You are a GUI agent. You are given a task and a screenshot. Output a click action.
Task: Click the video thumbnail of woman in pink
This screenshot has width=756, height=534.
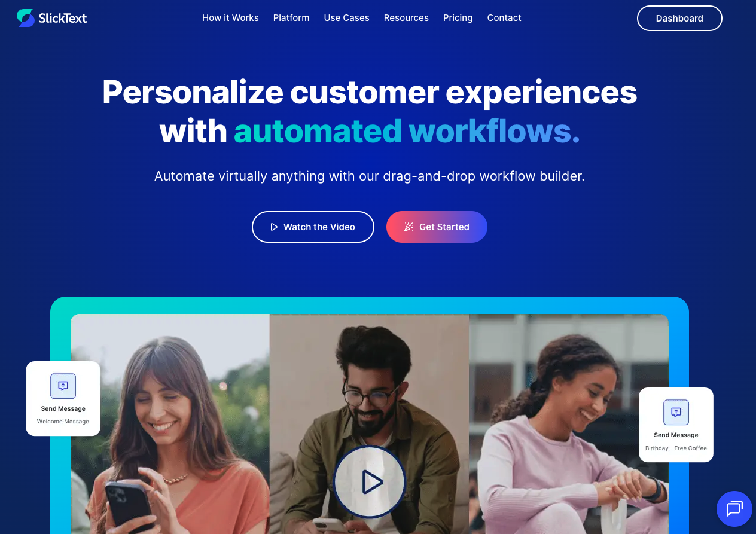pos(568,424)
